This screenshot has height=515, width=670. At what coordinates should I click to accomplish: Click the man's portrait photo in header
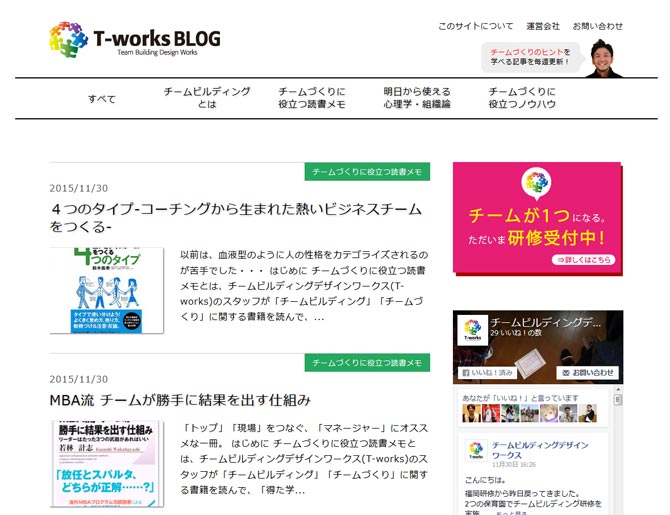(603, 59)
